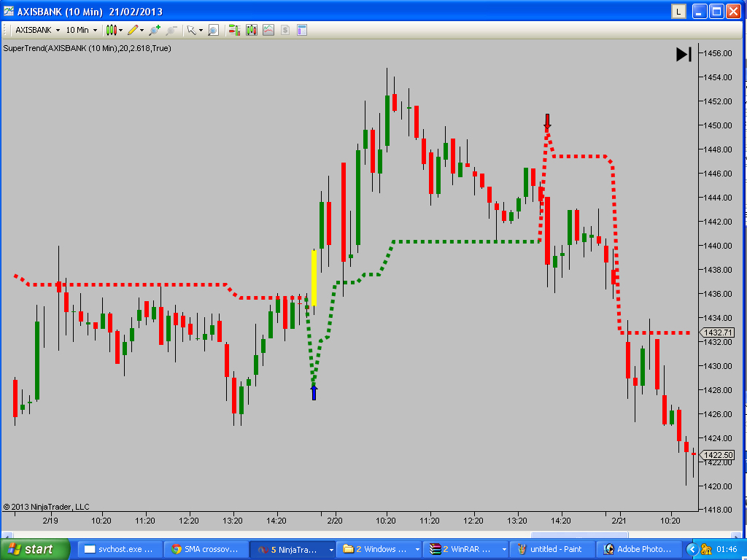
Task: Expand the drawing tools dropdown arrow
Action: click(142, 31)
